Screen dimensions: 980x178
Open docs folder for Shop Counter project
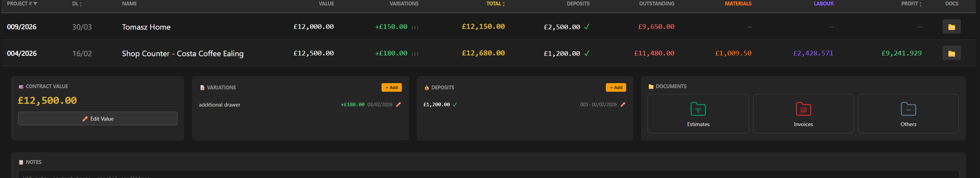tap(951, 53)
